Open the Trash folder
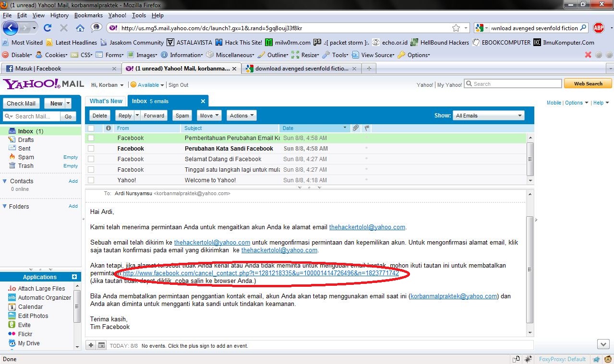The width and height of the screenshot is (614, 364). point(26,165)
